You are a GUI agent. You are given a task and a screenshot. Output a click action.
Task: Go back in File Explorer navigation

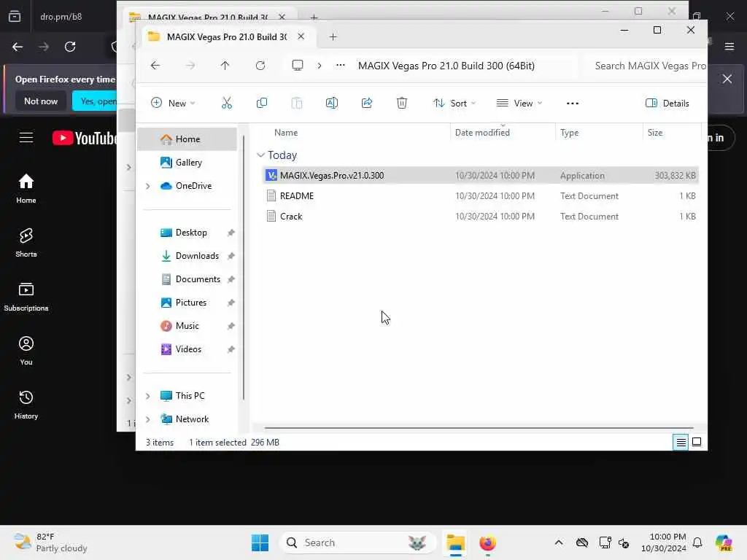point(155,66)
